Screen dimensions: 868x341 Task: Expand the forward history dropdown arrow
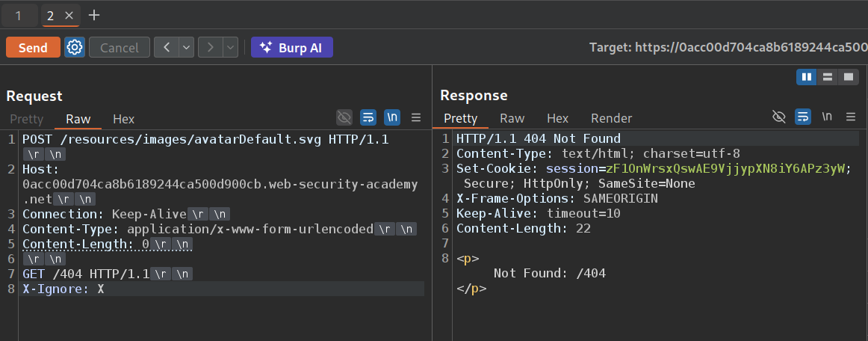pos(230,47)
